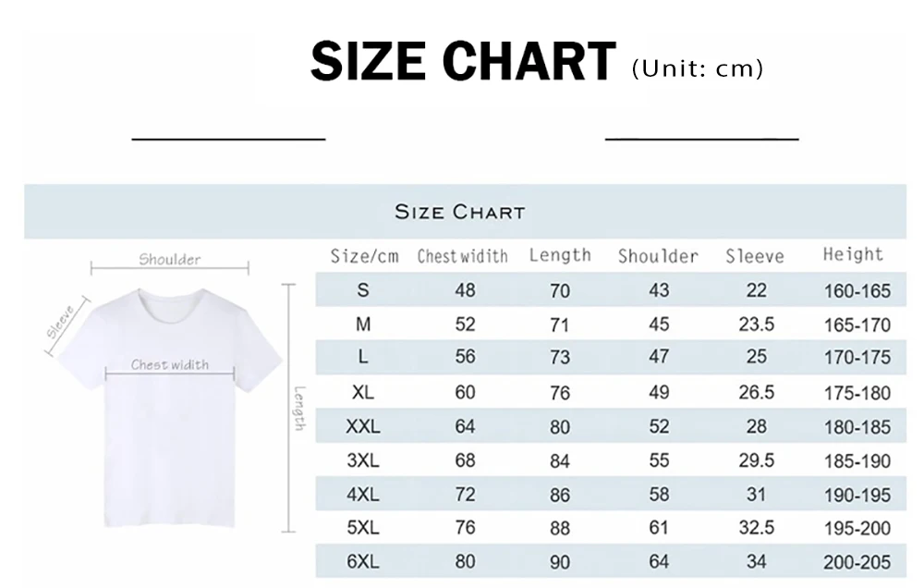Click height range 200-205 cell
Image resolution: width=924 pixels, height=588 pixels.
(857, 562)
